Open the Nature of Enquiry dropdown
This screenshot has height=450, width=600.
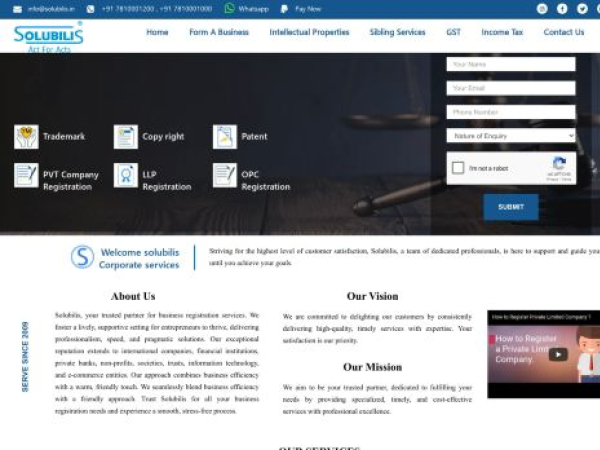(511, 136)
